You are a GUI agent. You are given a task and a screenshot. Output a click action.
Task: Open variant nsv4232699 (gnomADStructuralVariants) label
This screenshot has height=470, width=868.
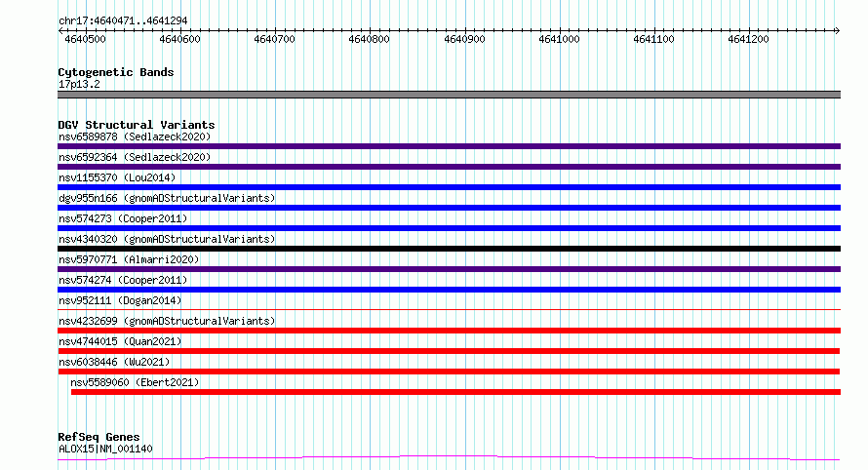click(x=167, y=321)
